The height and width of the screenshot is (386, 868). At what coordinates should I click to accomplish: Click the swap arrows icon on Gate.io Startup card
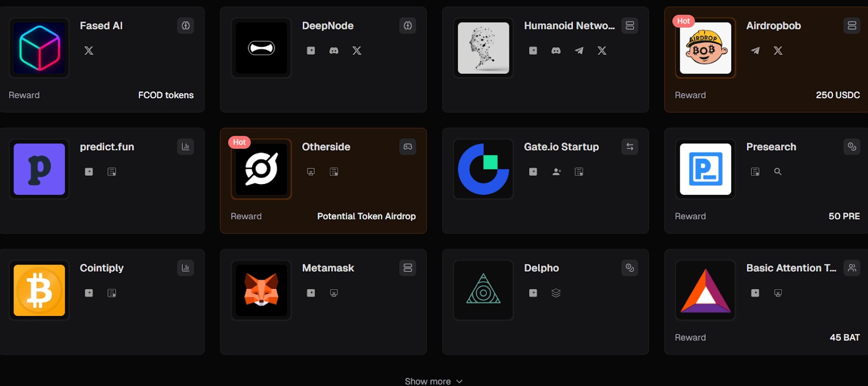click(630, 147)
